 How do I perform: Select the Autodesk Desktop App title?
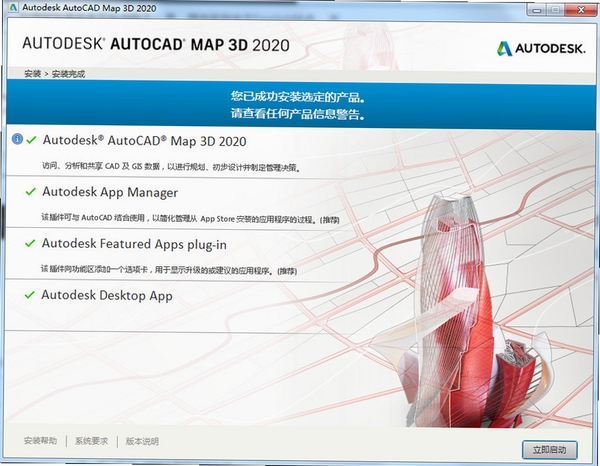click(x=107, y=295)
